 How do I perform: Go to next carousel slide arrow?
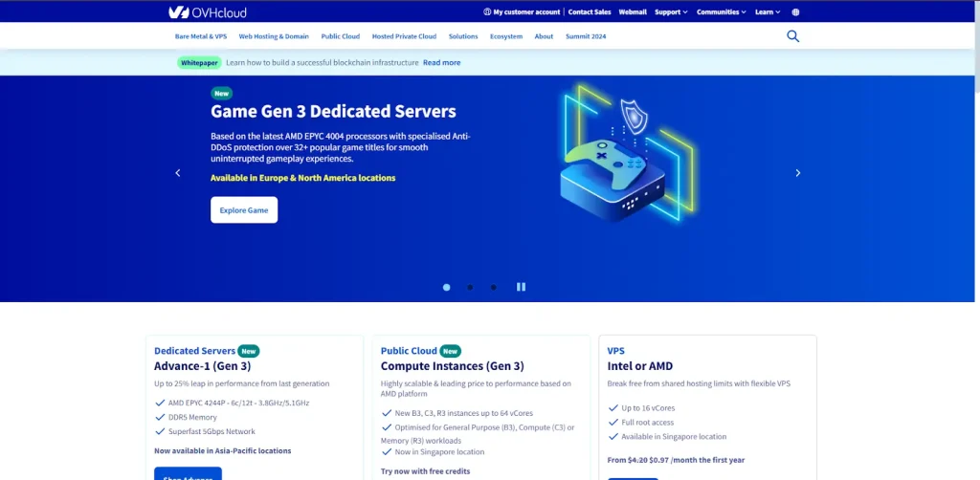797,173
